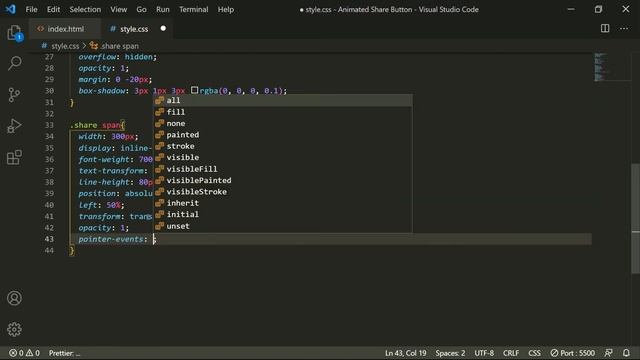Image resolution: width=640 pixels, height=360 pixels.
Task: Click 'opacity: 1;' on line 42
Action: [x=104, y=228]
